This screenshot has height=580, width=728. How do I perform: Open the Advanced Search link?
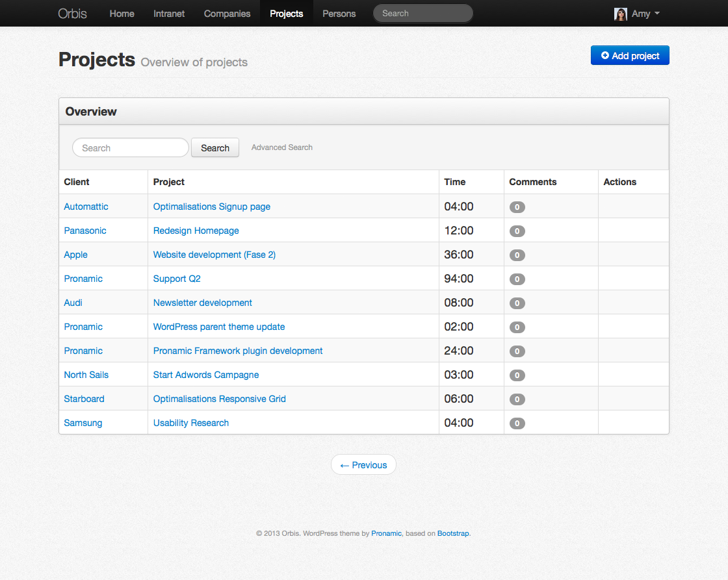point(282,147)
